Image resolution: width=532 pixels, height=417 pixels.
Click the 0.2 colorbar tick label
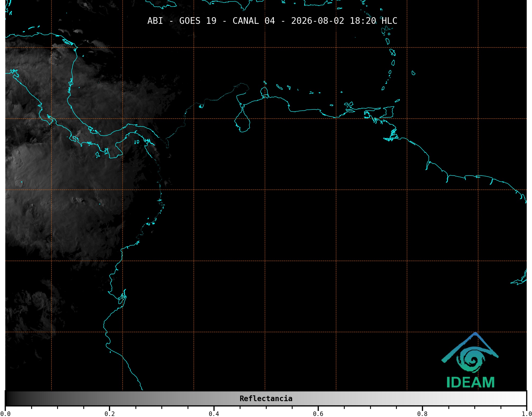tap(110, 414)
